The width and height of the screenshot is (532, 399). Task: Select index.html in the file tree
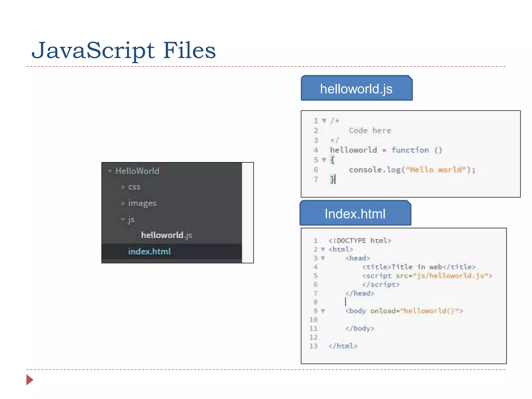149,251
